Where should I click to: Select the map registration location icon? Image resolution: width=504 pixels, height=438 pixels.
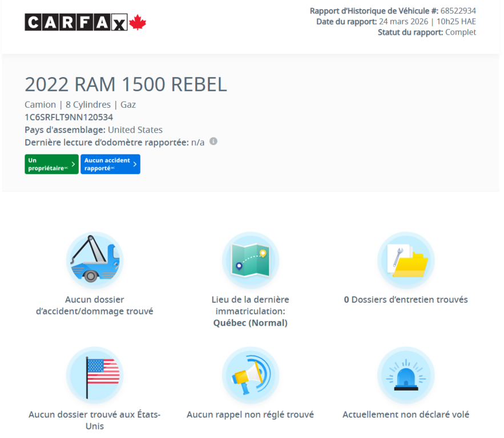[x=250, y=260]
